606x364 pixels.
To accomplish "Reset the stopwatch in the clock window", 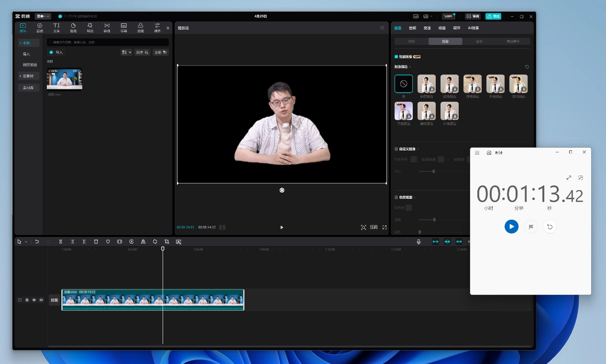I will point(550,227).
